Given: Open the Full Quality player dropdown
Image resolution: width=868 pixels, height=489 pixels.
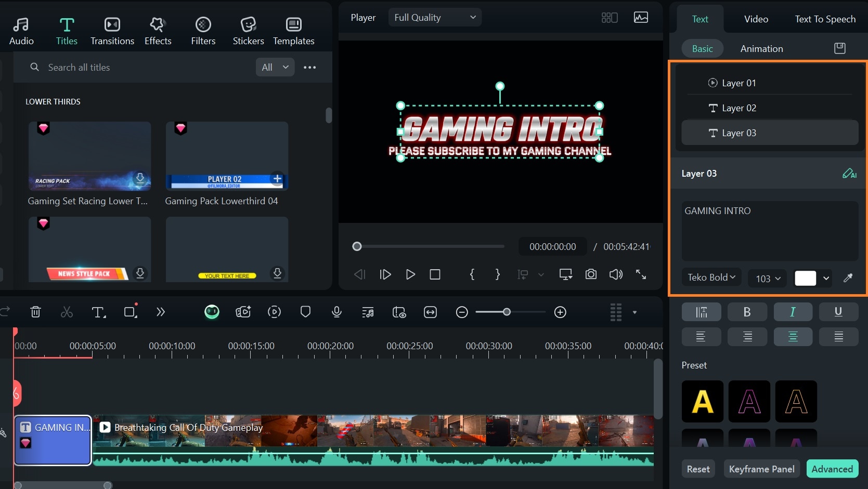Looking at the screenshot, I should coord(435,17).
